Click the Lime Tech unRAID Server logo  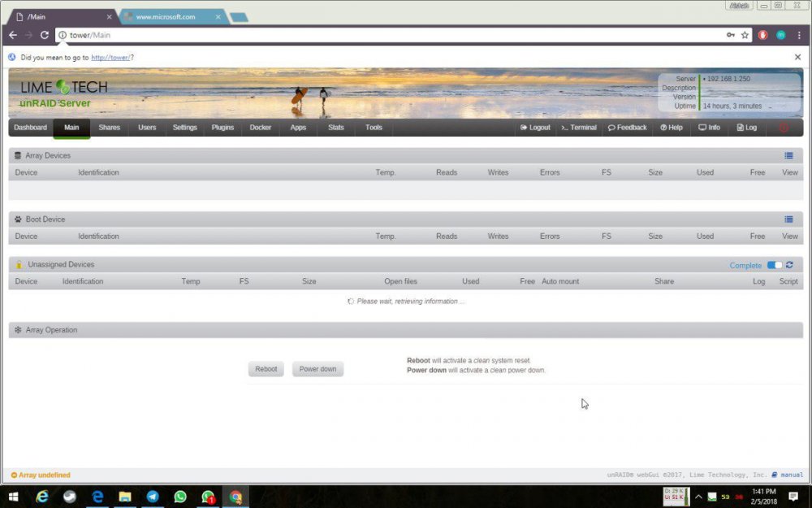[x=63, y=93]
